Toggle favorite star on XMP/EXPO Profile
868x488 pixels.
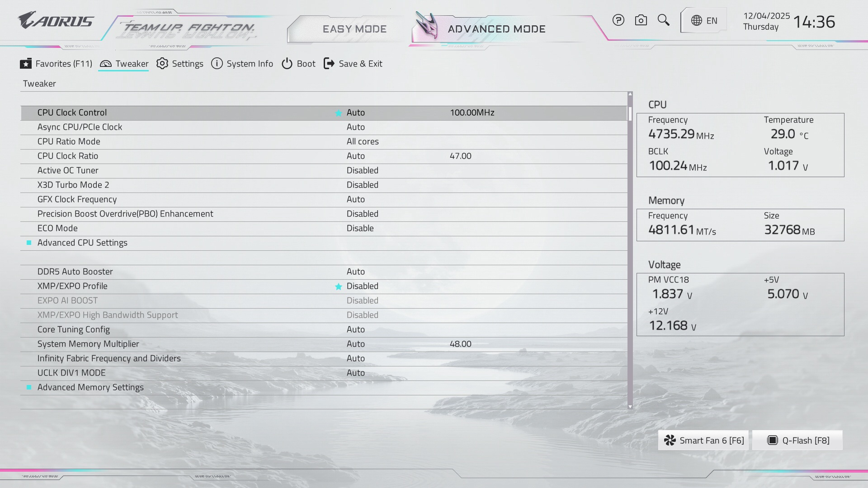pyautogui.click(x=338, y=286)
